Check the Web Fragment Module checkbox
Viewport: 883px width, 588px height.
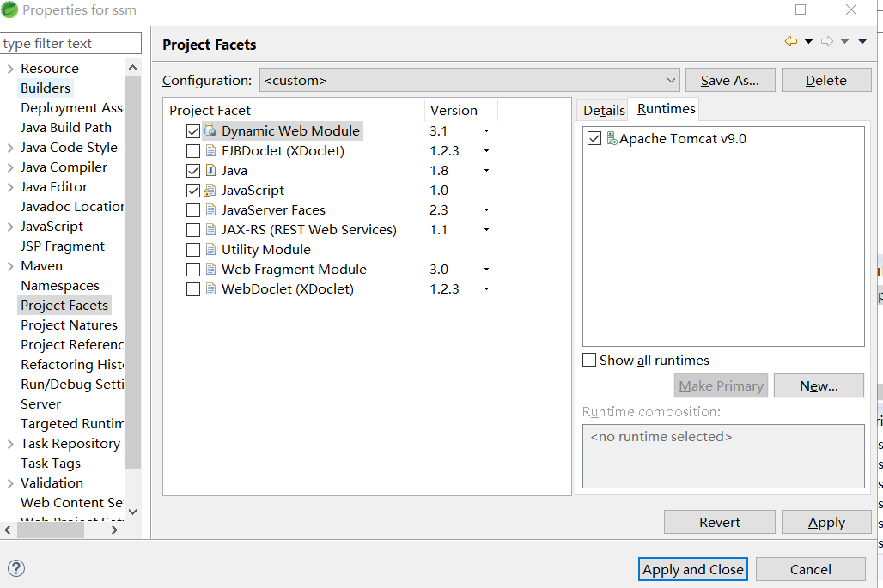coord(193,269)
